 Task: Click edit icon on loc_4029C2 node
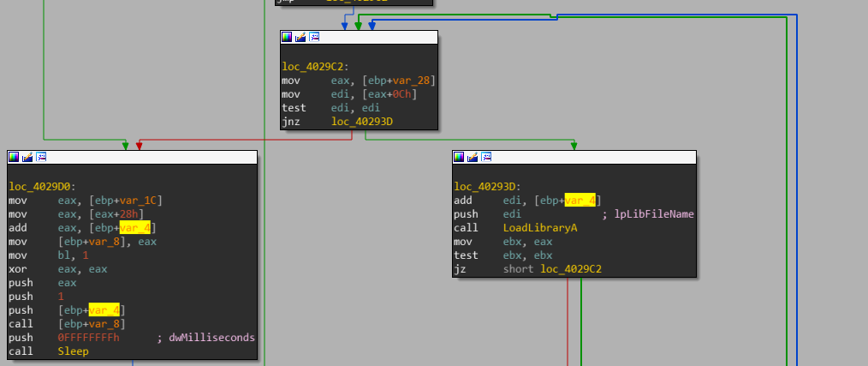pos(300,37)
